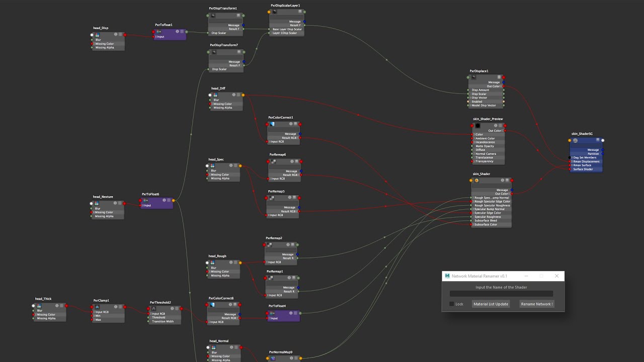Click the head_Spec file texture icon
Image resolution: width=644 pixels, height=362 pixels.
(x=213, y=165)
